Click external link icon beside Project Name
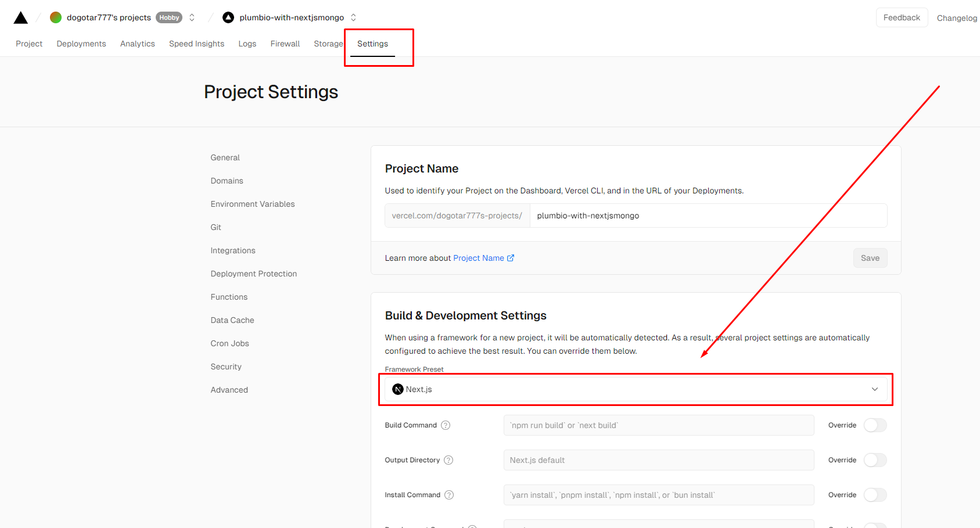This screenshot has height=528, width=980. [511, 258]
